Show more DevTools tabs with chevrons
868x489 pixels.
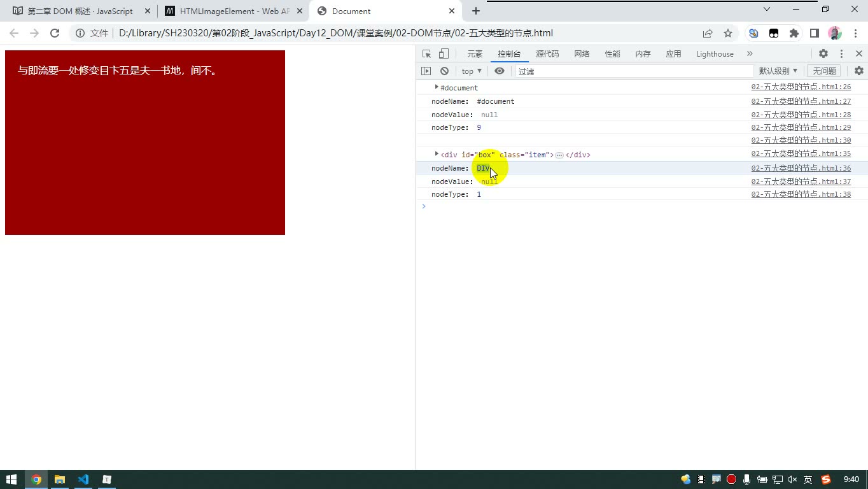(750, 54)
